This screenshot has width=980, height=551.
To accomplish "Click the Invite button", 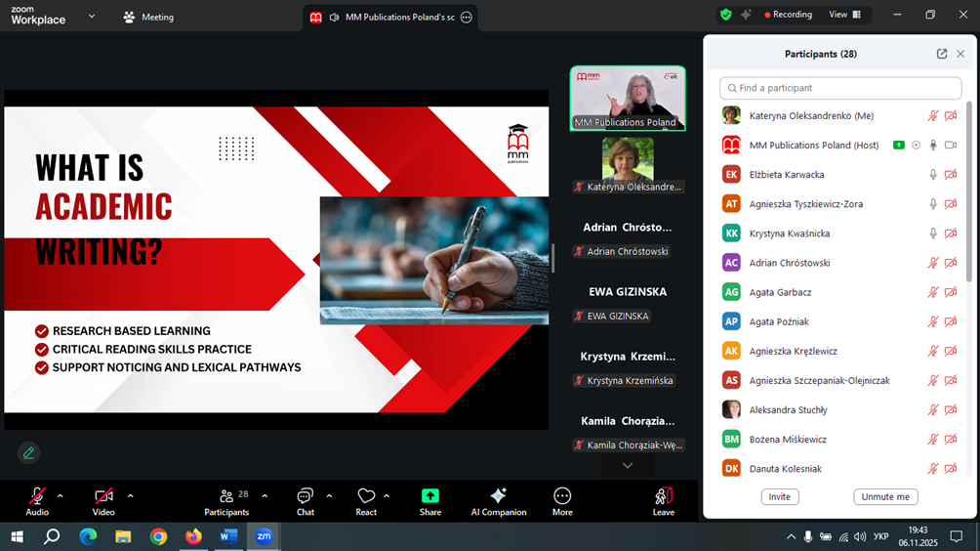I will pos(779,496).
